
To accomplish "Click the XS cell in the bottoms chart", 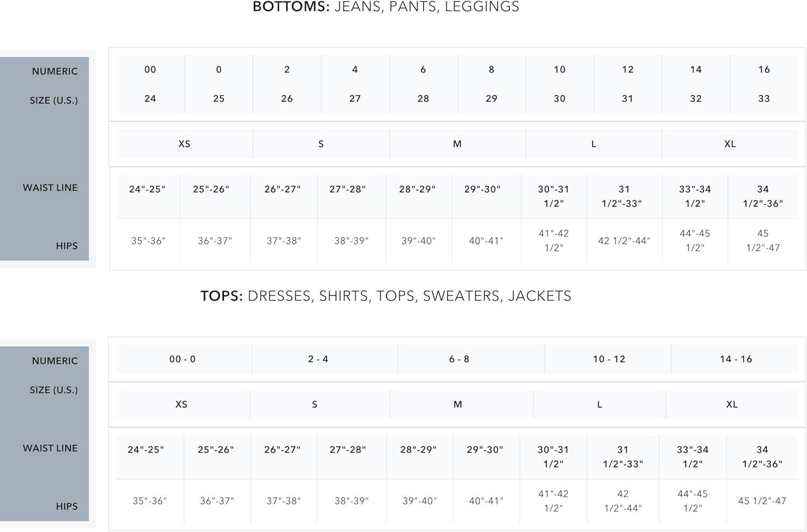I will tap(184, 144).
